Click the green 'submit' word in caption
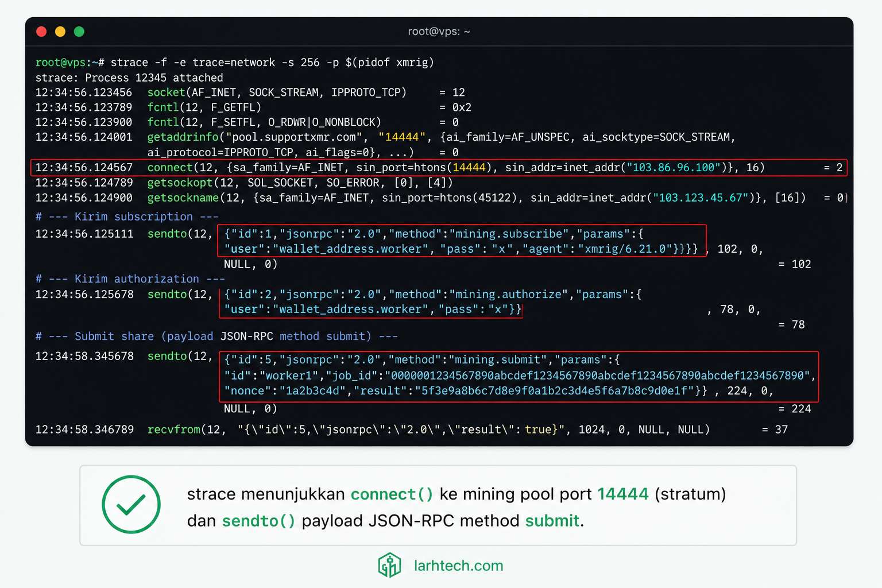 (x=552, y=521)
